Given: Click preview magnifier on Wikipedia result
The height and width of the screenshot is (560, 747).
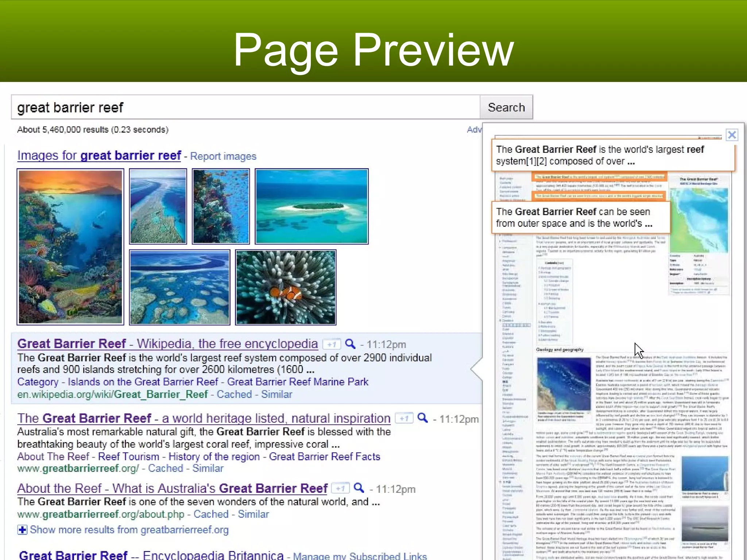Looking at the screenshot, I should tap(350, 344).
